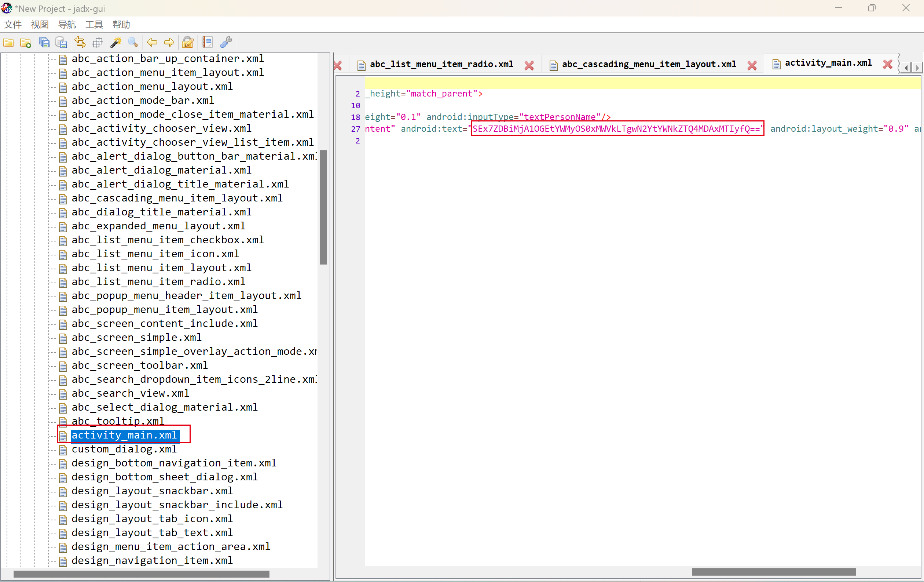
Task: Open the 导航 menu
Action: pyautogui.click(x=67, y=25)
